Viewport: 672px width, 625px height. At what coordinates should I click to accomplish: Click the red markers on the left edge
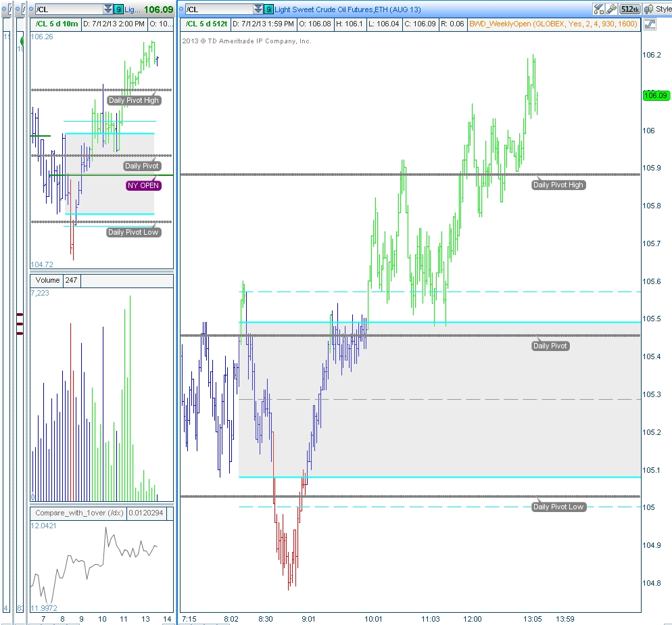(20, 324)
